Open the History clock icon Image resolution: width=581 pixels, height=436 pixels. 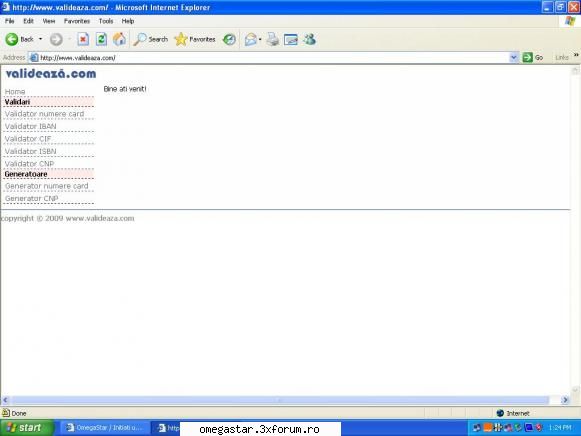pos(229,39)
